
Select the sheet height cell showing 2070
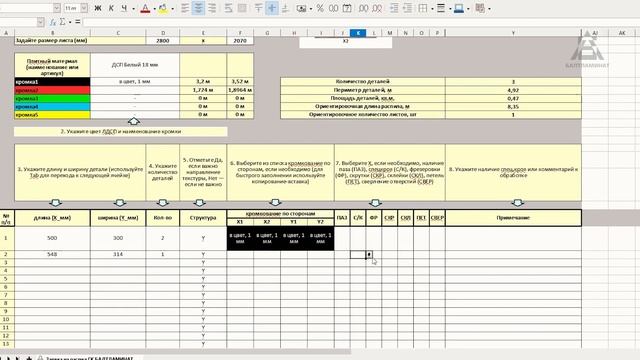pyautogui.click(x=240, y=40)
